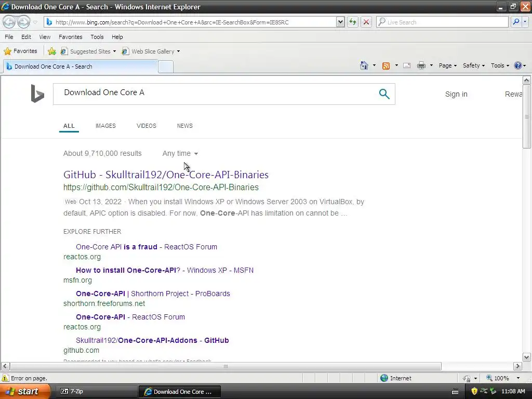
Task: Click the Refresh page icon
Action: point(353,22)
